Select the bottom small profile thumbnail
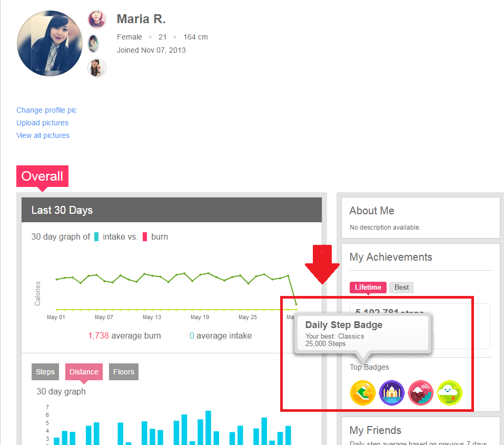Screen dimensions: 504x445 [x=96, y=67]
